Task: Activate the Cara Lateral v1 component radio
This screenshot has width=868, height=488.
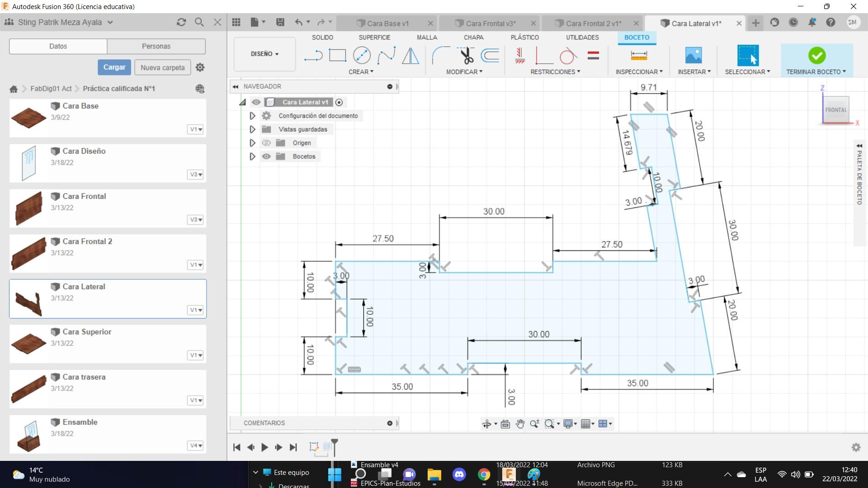Action: click(339, 103)
